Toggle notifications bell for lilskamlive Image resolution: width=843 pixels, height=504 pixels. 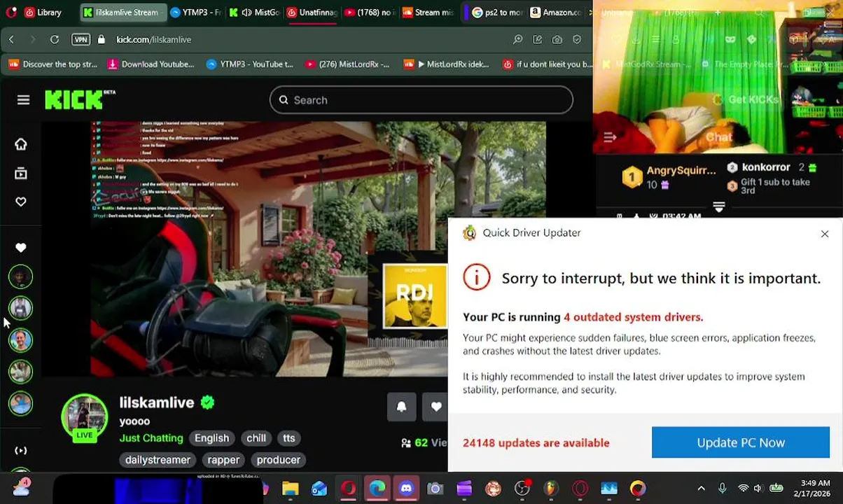pos(401,407)
